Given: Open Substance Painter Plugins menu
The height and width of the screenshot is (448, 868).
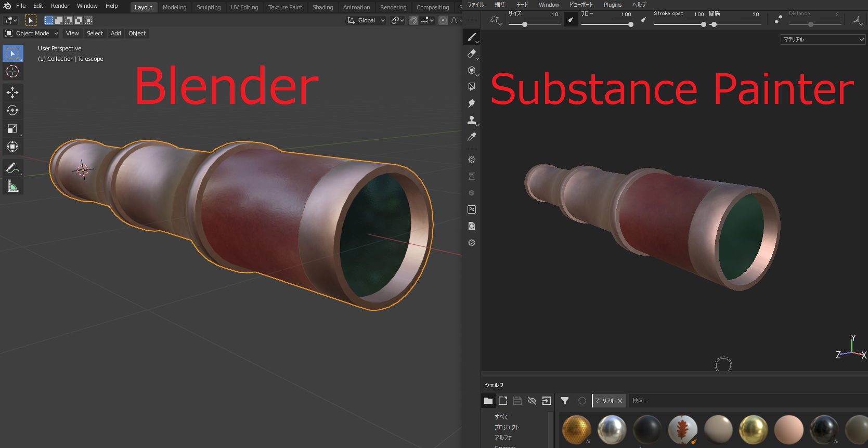Looking at the screenshot, I should click(613, 5).
